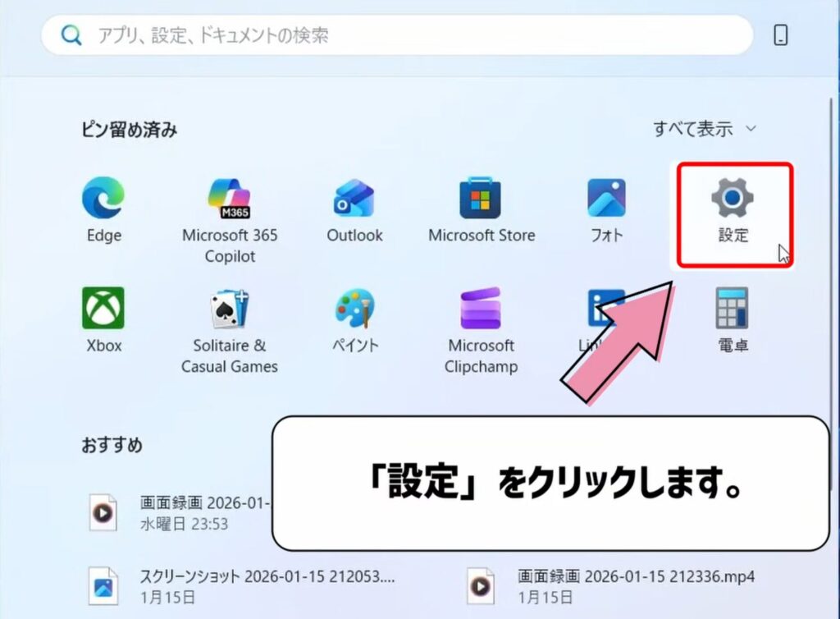The image size is (840, 619).
Task: Click the phone link icon beside the search bar
Action: coord(780,34)
